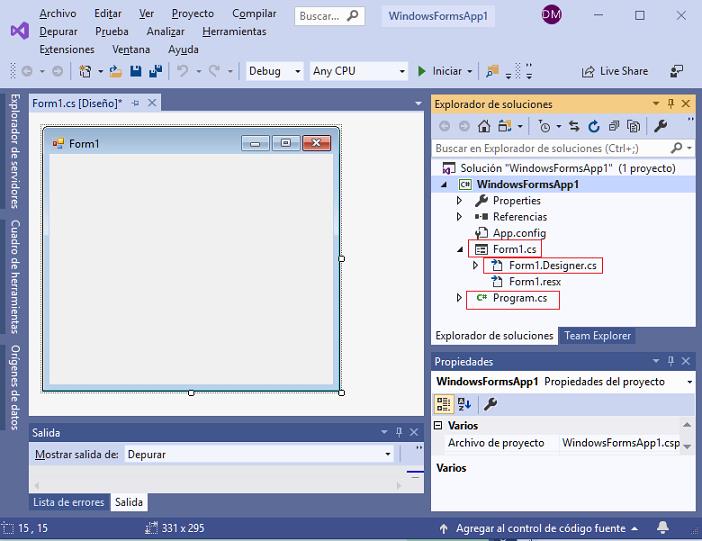702x541 pixels.
Task: Click the Show All Files icon
Action: (634, 127)
